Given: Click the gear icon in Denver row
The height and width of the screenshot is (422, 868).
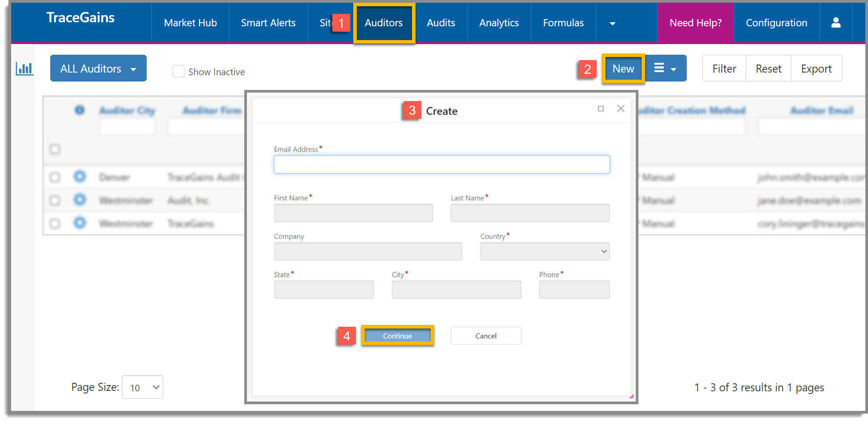Looking at the screenshot, I should coord(80,176).
